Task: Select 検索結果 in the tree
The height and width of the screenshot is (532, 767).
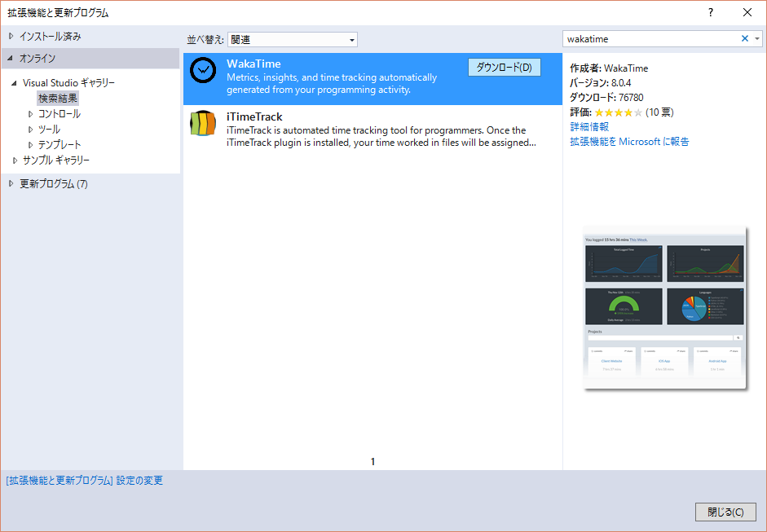Action: coord(58,99)
